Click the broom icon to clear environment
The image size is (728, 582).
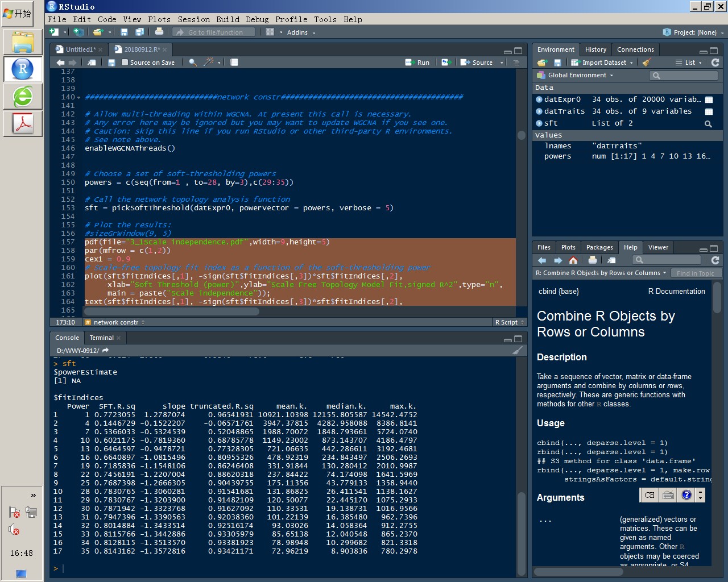click(x=647, y=63)
